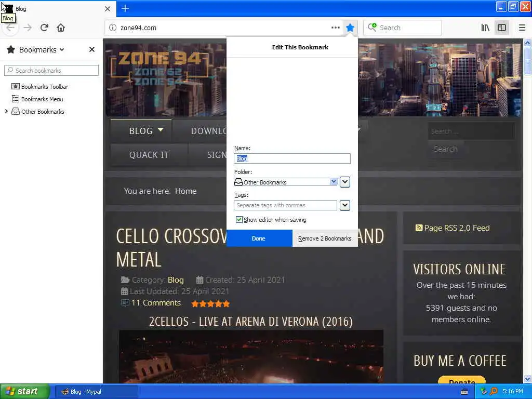The image size is (532, 399).
Task: Click the tray keyboard icon
Action: point(464,392)
